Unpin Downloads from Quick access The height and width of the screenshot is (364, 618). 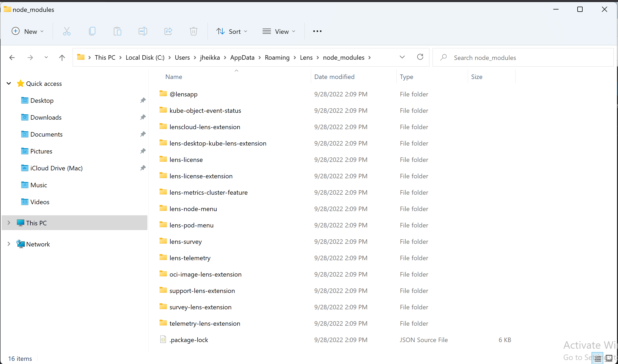click(143, 117)
